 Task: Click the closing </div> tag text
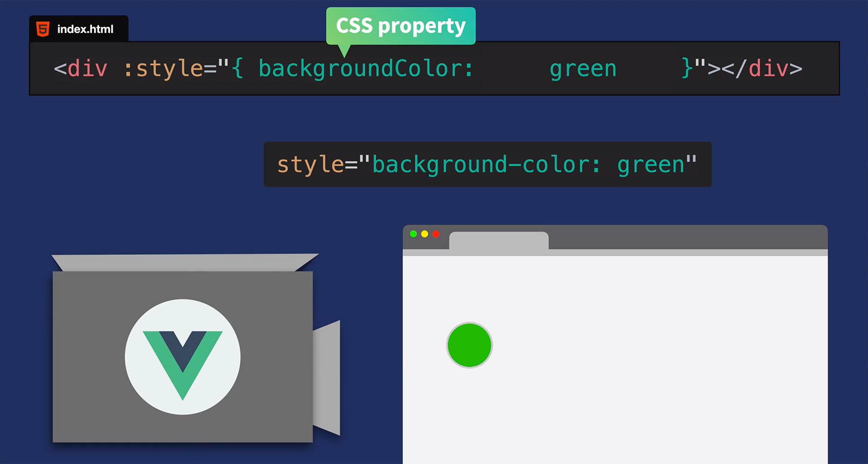pyautogui.click(x=762, y=69)
